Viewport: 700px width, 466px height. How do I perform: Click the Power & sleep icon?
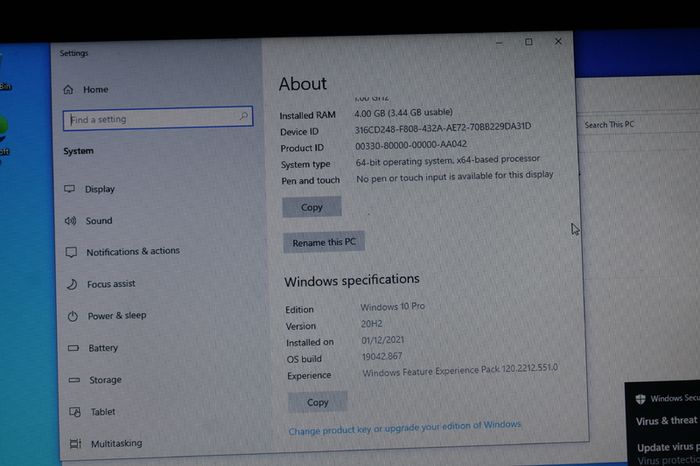[73, 316]
